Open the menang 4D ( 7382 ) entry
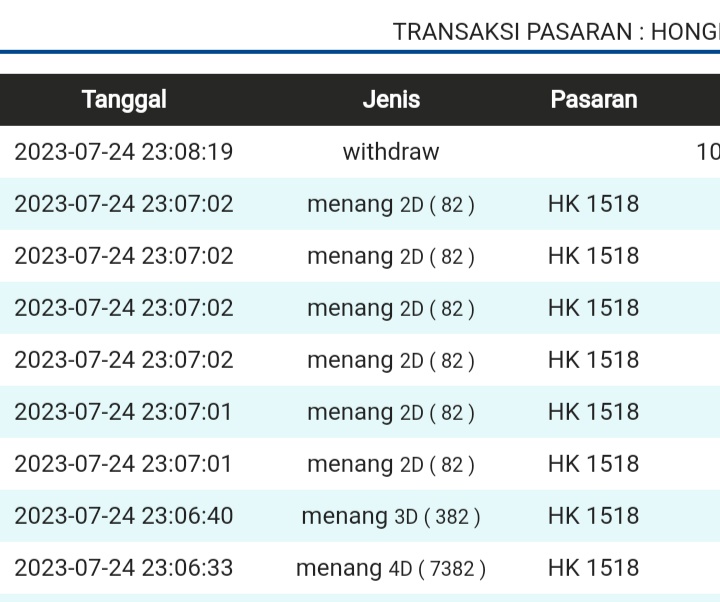This screenshot has width=720, height=602. pos(391,568)
